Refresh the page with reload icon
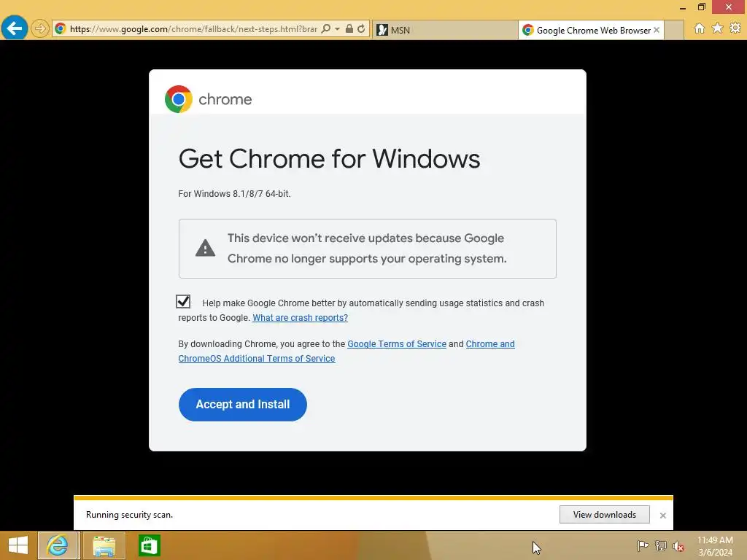This screenshot has height=560, width=747. 362,28
